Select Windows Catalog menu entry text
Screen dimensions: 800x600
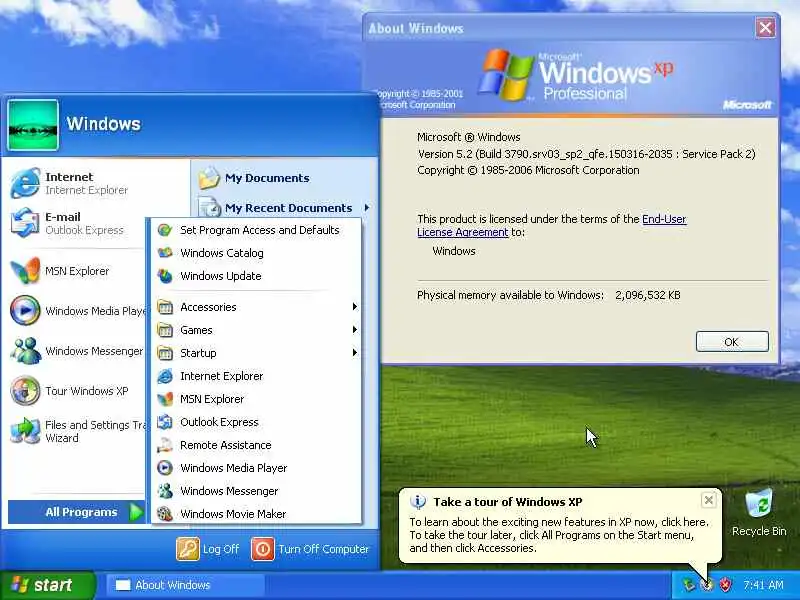point(222,253)
